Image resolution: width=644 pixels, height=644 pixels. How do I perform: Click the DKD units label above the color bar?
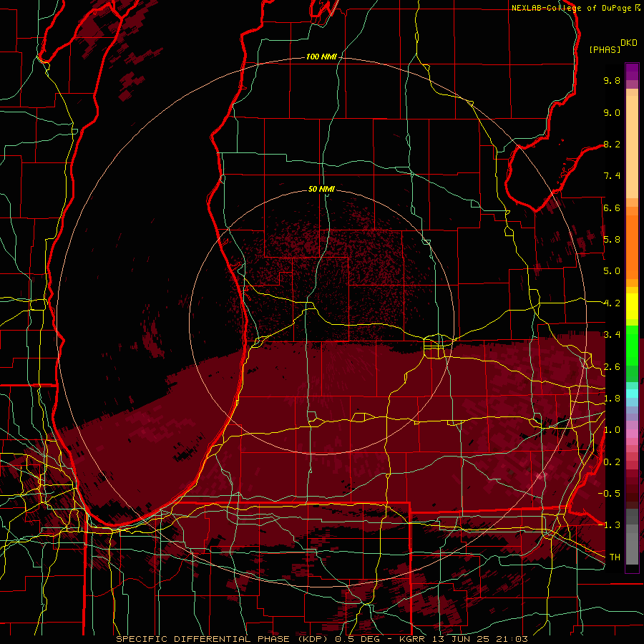[x=629, y=43]
